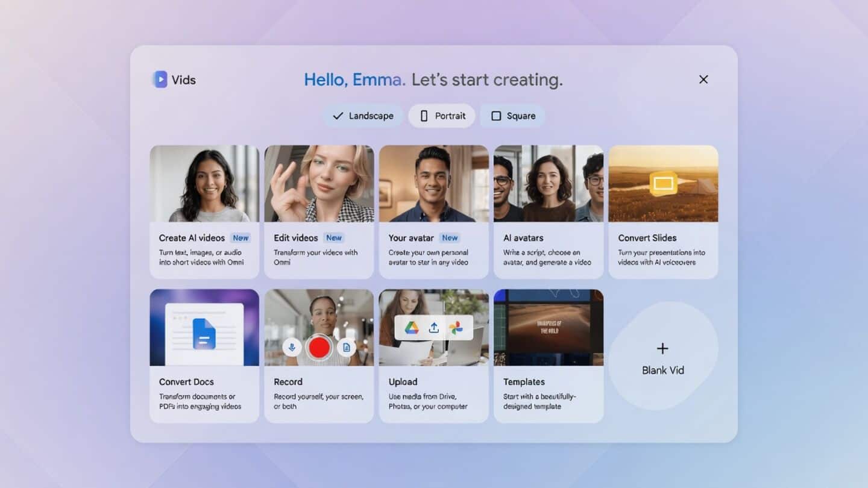The height and width of the screenshot is (488, 868).
Task: Click the New badge beside Edit videos
Action: click(x=334, y=238)
